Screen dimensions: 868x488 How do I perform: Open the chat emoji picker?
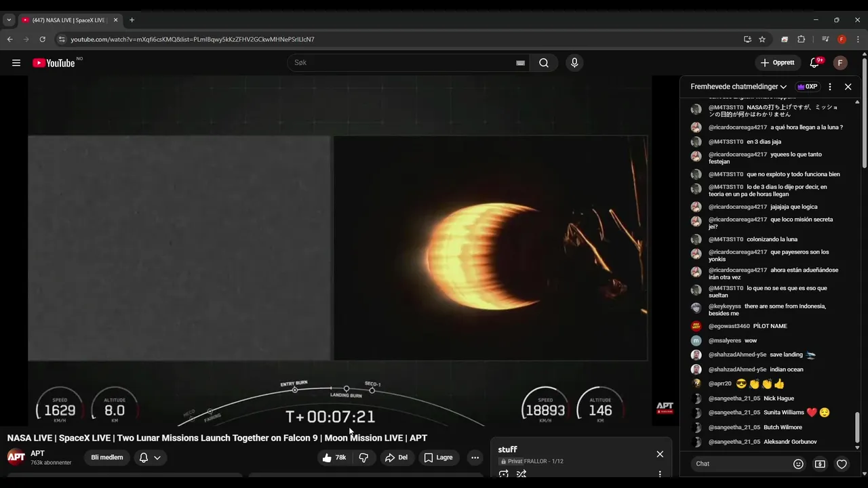(798, 464)
